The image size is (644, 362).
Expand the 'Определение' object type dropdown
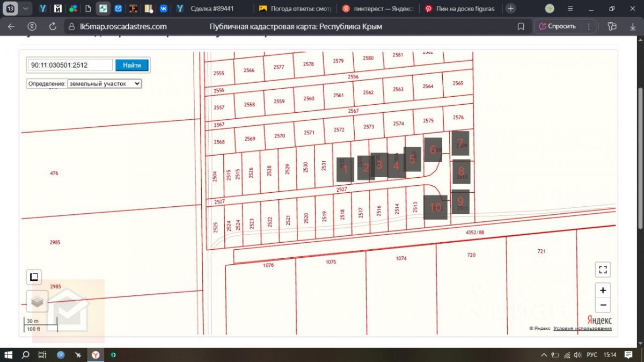[x=104, y=84]
